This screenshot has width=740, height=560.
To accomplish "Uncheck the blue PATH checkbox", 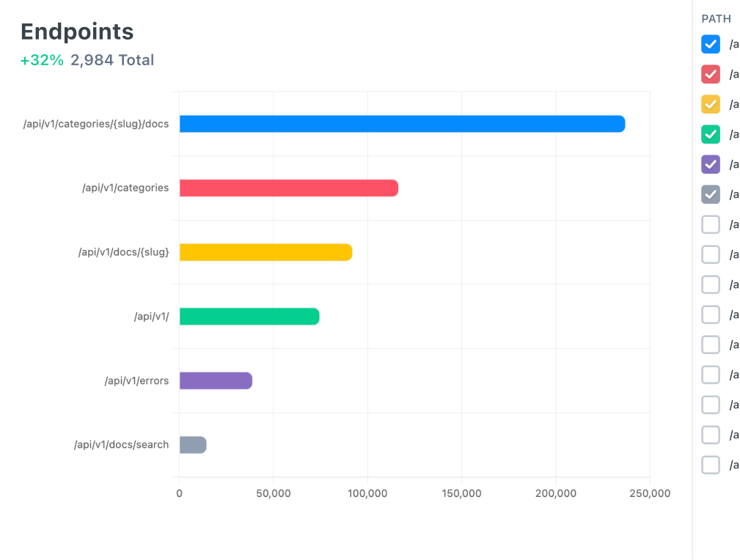I will click(711, 45).
